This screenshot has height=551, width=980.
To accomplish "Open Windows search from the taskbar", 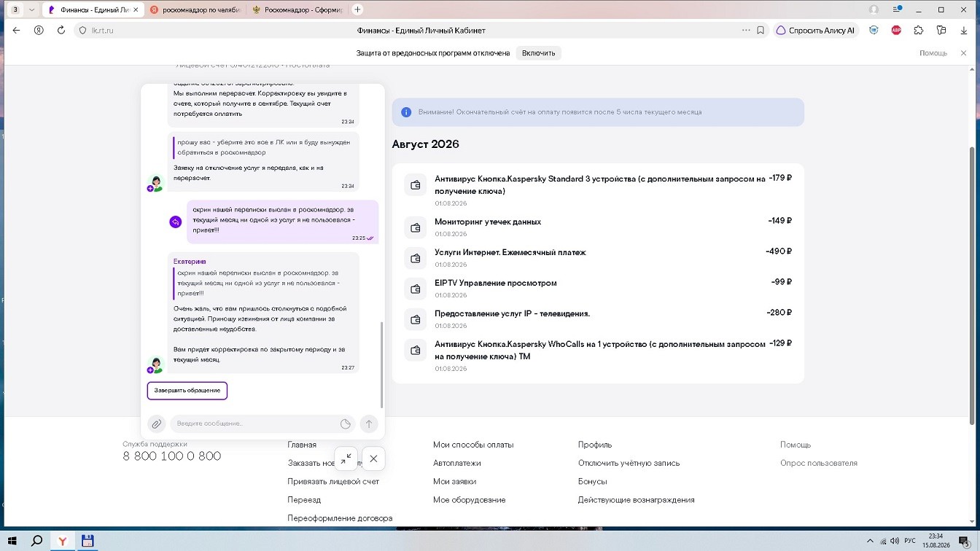I will coord(36,542).
